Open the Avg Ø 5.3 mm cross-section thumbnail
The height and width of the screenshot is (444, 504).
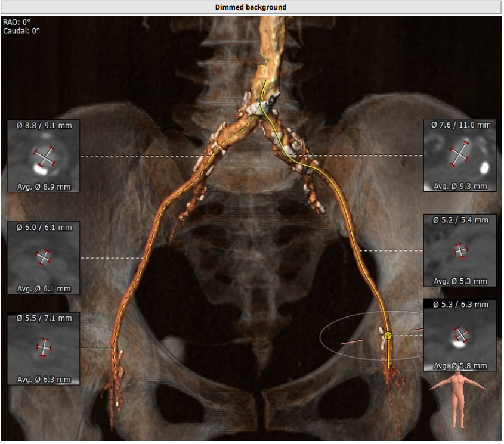tap(460, 250)
